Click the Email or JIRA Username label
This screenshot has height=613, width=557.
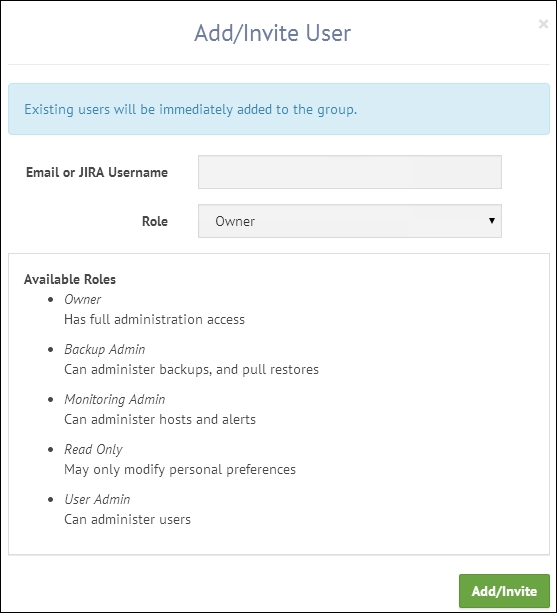(97, 172)
